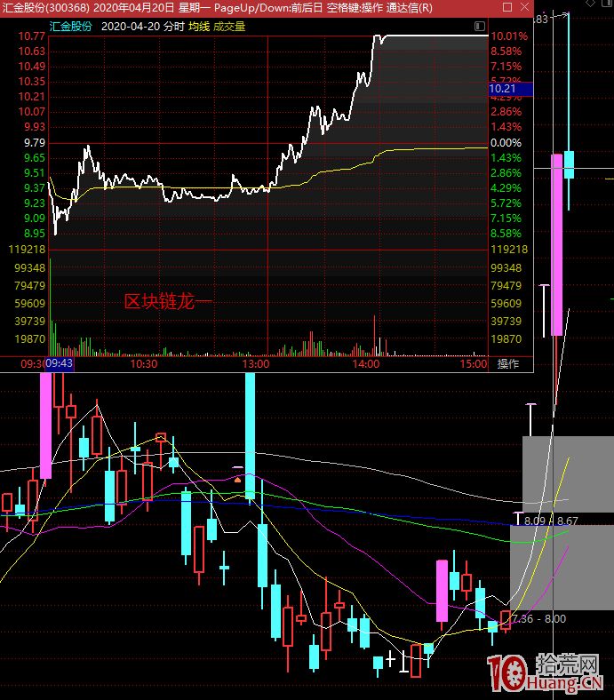Click the 10.77 top price label
The image size is (614, 700).
click(32, 36)
